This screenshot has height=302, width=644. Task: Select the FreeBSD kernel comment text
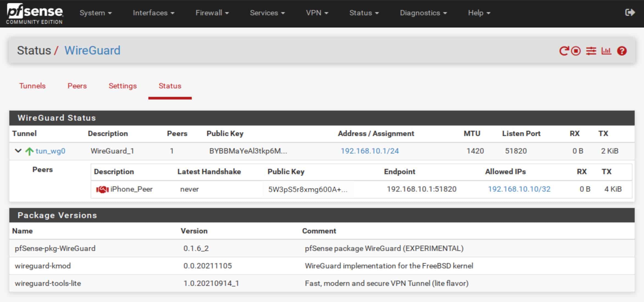pos(389,266)
